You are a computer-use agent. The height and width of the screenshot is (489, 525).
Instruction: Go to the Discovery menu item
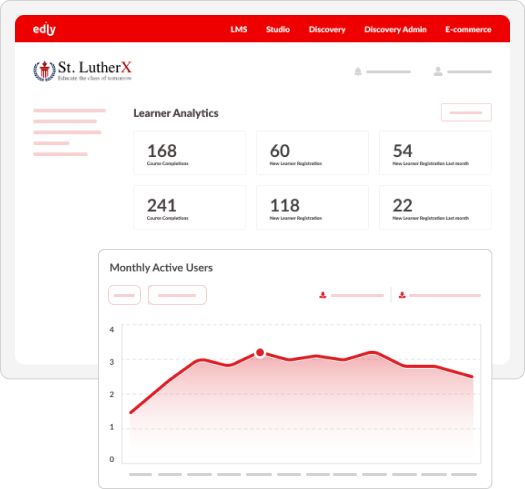(327, 29)
